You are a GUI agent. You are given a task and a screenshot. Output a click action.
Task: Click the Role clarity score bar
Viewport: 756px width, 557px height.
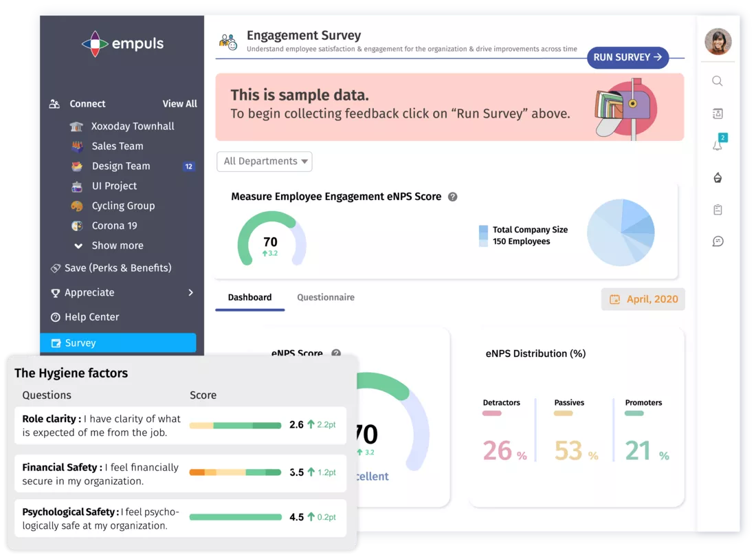click(x=235, y=425)
